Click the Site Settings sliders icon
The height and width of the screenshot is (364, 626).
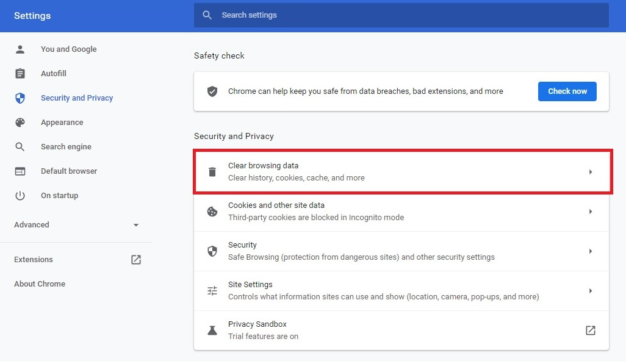coord(212,291)
